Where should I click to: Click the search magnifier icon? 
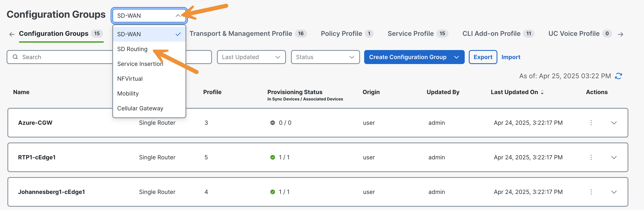pos(15,57)
